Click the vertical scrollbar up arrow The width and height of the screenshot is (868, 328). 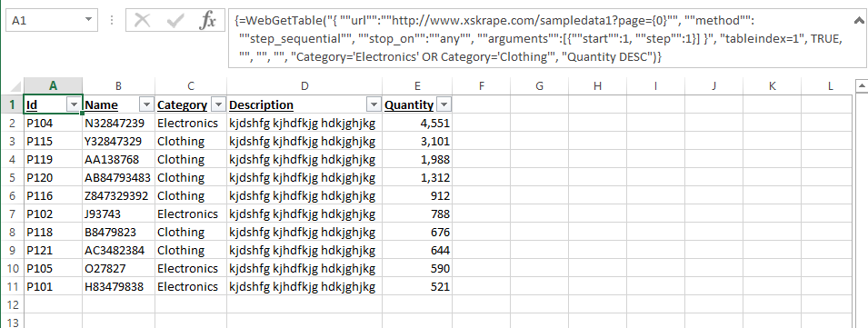click(862, 85)
